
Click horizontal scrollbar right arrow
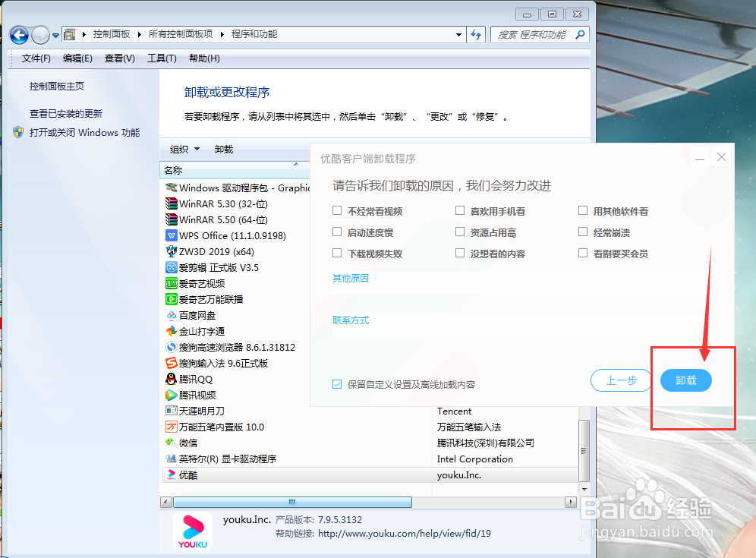pos(571,502)
